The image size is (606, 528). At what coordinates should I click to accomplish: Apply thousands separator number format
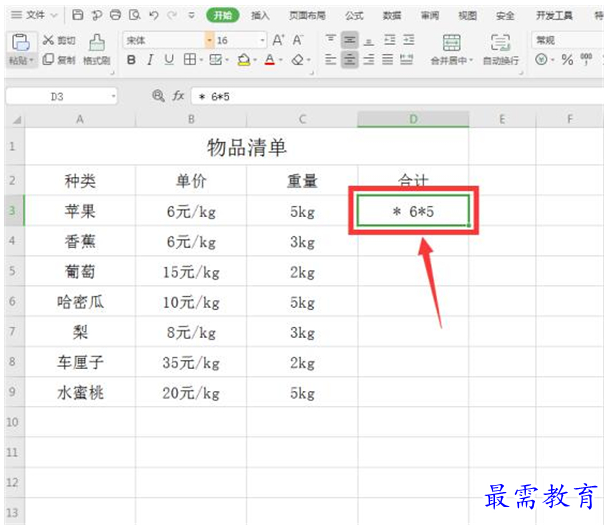tap(586, 60)
